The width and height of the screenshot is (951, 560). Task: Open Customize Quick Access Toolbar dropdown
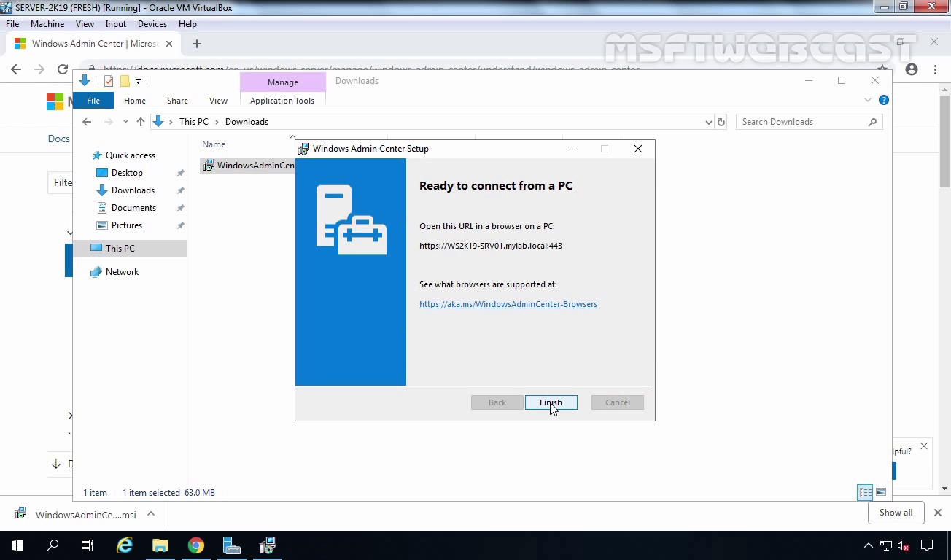click(138, 81)
